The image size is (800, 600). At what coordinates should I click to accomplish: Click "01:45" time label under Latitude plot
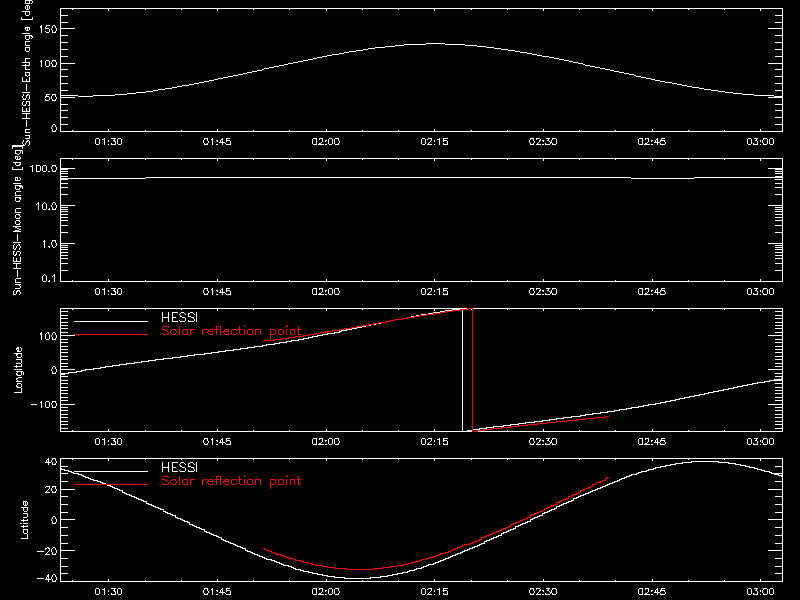pyautogui.click(x=217, y=591)
